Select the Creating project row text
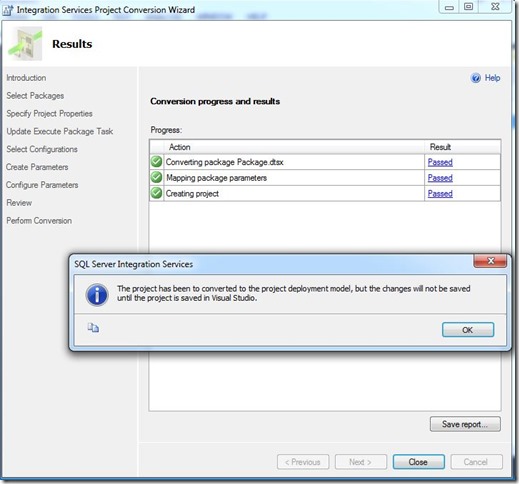The image size is (519, 484). (192, 194)
